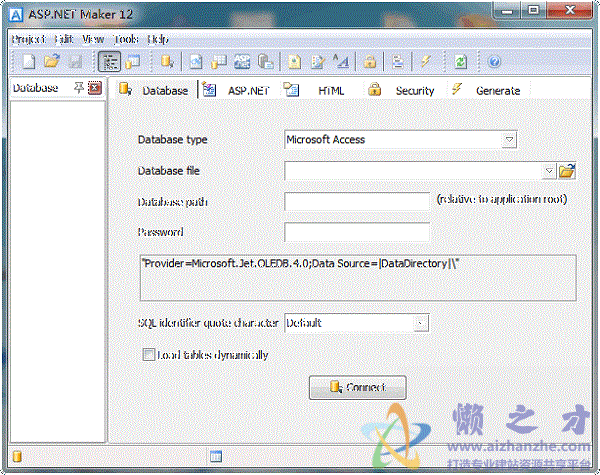The width and height of the screenshot is (600, 475).
Task: Open the Edit menu
Action: [64, 39]
